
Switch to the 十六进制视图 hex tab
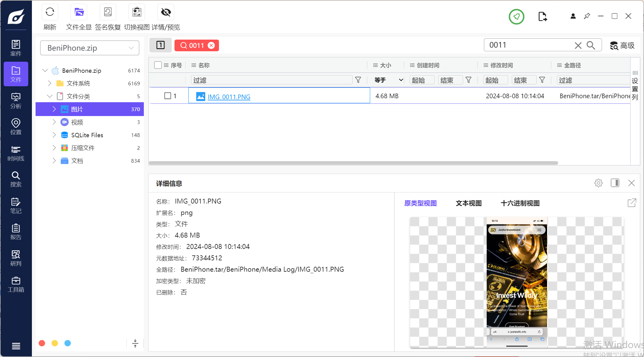tap(520, 203)
